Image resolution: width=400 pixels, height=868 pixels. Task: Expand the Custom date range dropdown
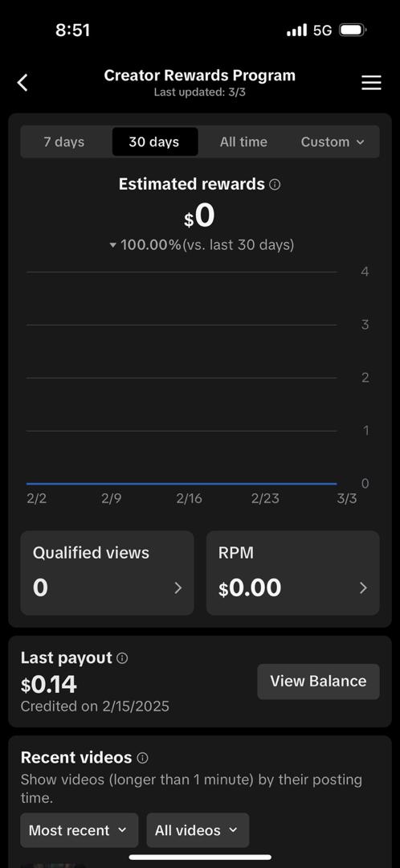[x=333, y=141]
